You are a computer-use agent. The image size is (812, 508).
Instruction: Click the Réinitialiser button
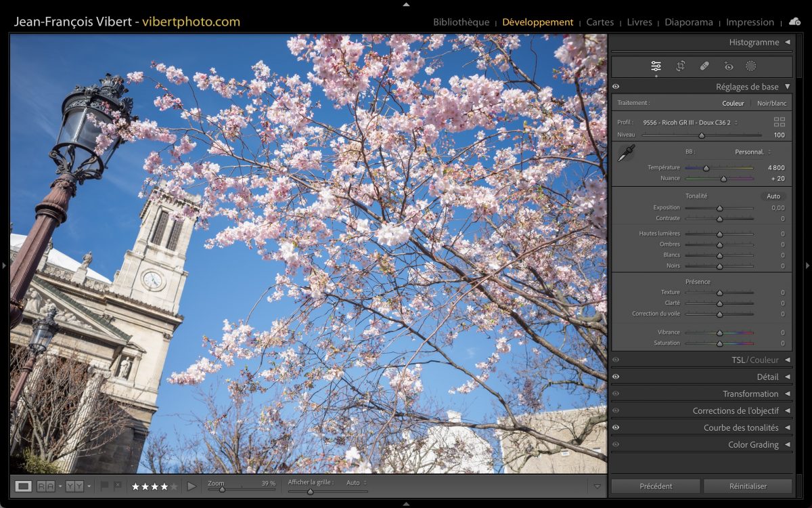pos(748,486)
